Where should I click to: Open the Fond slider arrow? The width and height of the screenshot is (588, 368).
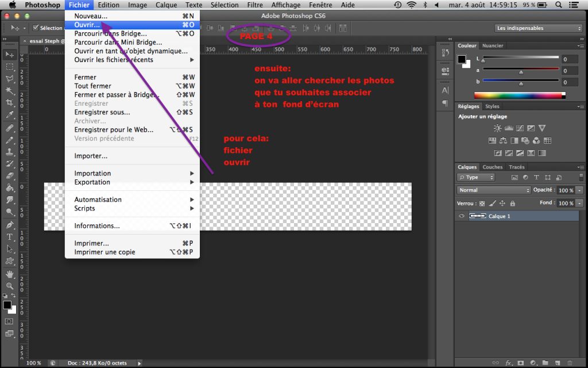[580, 203]
